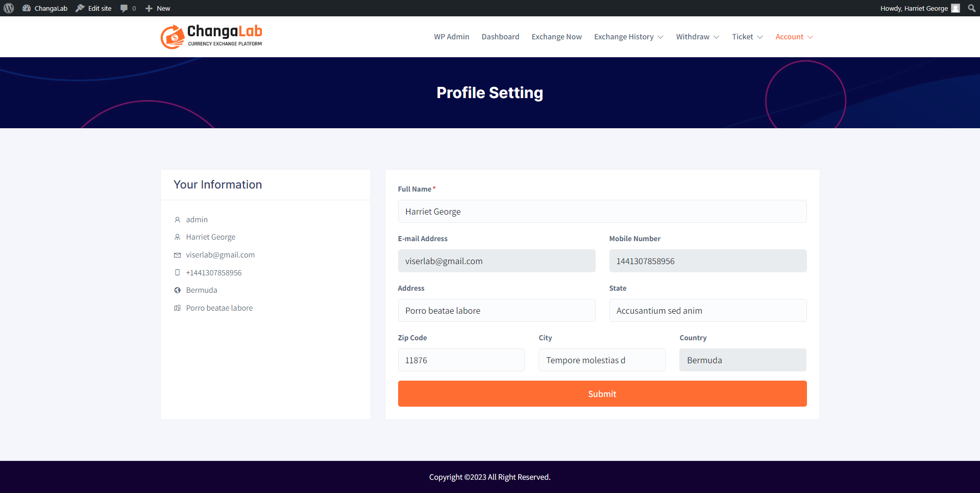980x493 pixels.
Task: Expand the Ticket menu
Action: [x=747, y=37]
